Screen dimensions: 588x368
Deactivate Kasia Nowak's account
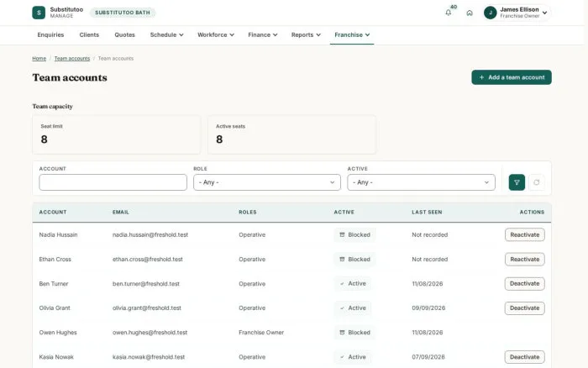point(525,357)
